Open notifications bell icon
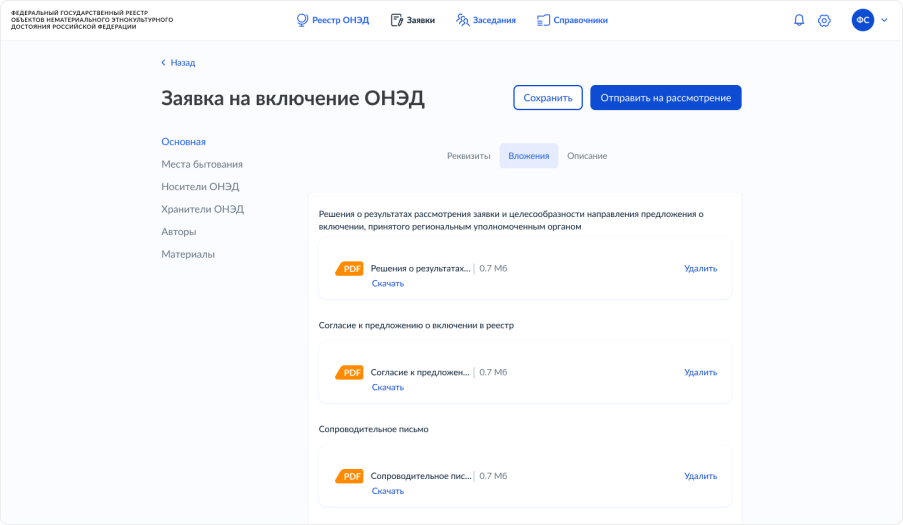This screenshot has height=525, width=903. tap(799, 20)
